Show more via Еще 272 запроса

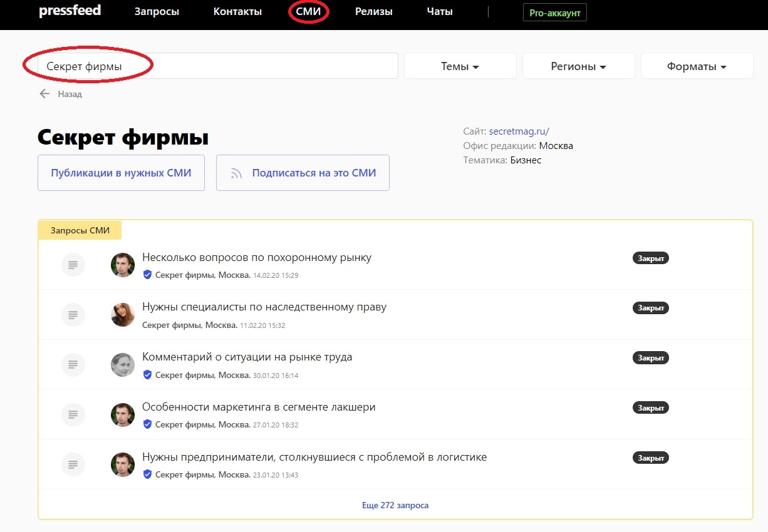point(395,505)
